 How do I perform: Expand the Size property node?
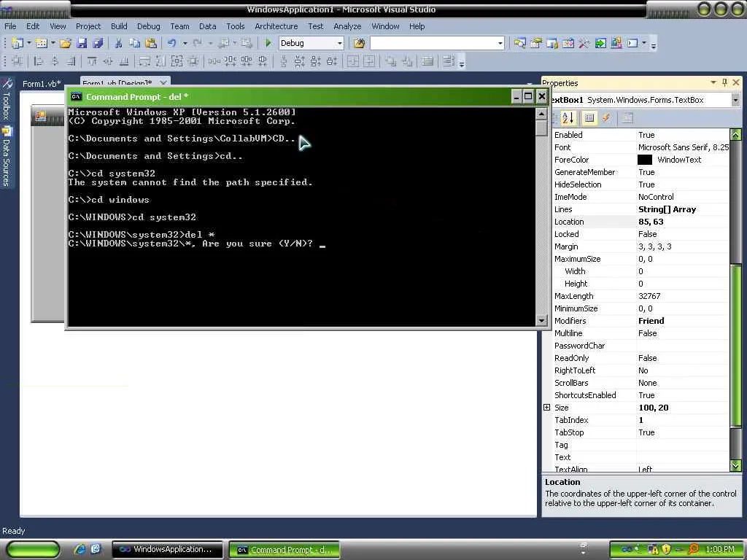(x=547, y=407)
